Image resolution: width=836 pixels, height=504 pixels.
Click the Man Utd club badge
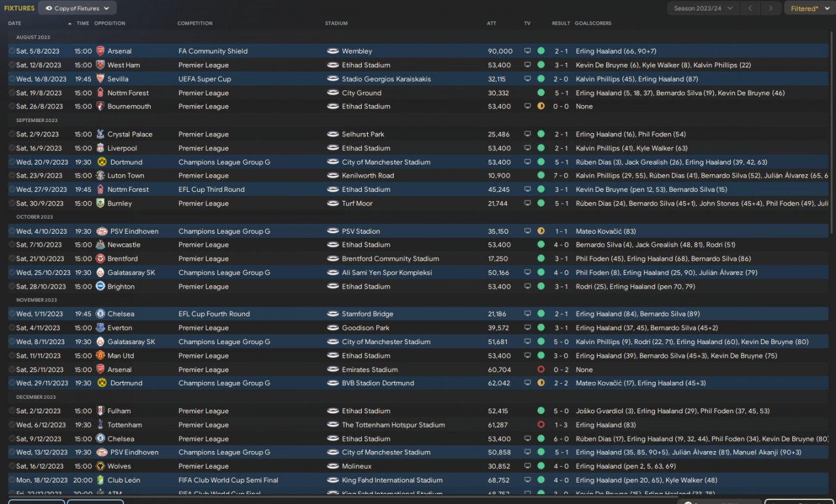(100, 356)
